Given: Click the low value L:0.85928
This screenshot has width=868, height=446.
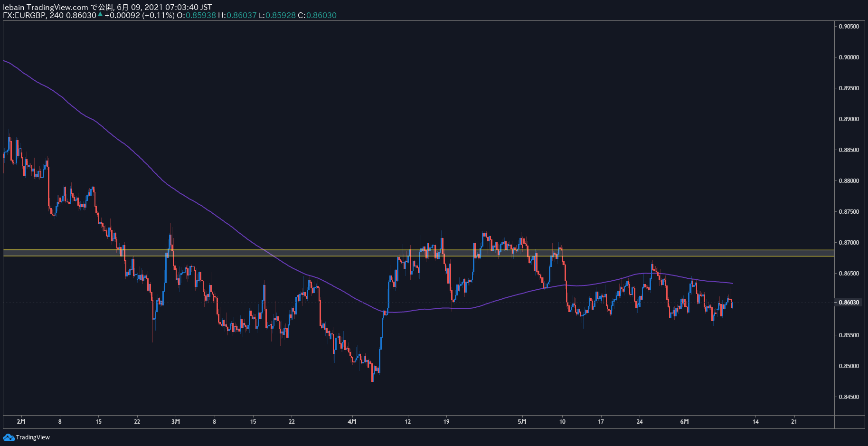Looking at the screenshot, I should (277, 15).
